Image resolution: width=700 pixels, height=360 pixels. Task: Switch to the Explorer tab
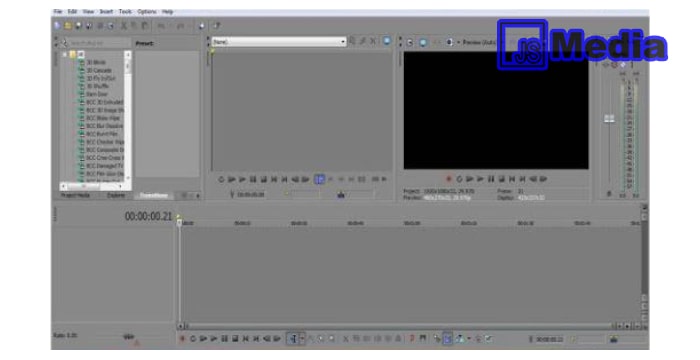116,195
